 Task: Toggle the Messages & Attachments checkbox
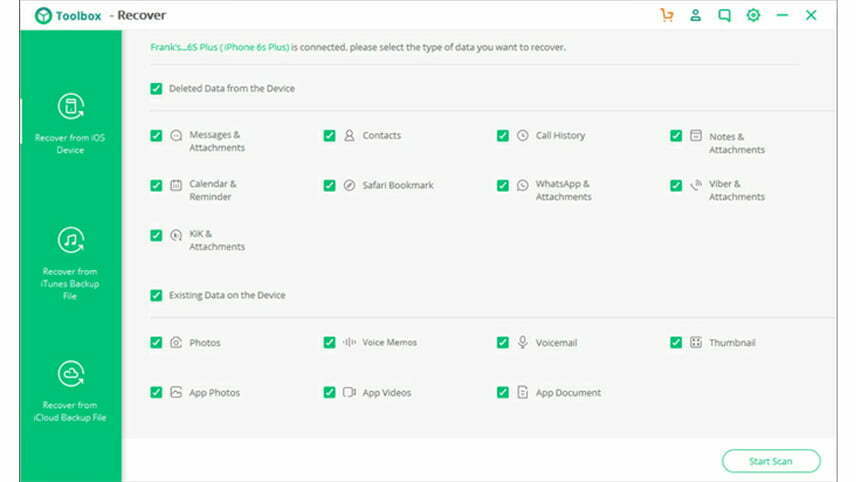coord(156,135)
